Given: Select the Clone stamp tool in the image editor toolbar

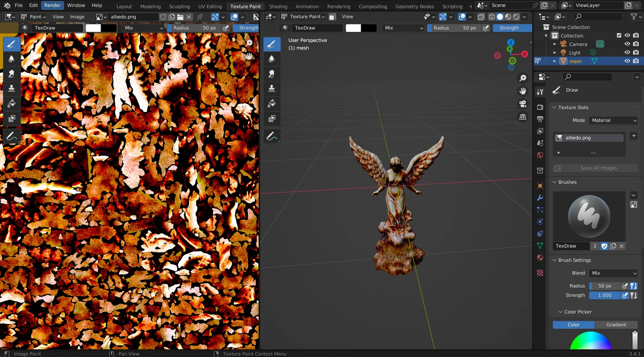Looking at the screenshot, I should tap(12, 89).
